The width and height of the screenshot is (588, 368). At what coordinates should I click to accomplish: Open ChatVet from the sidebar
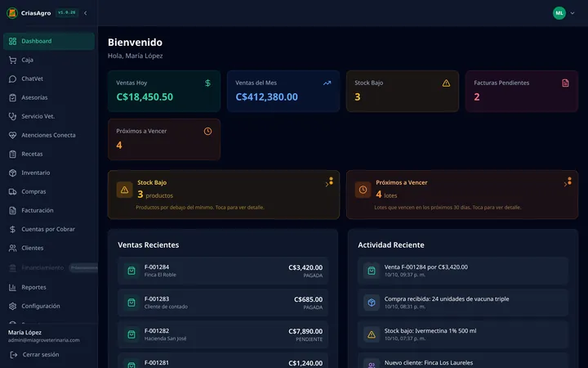click(x=49, y=79)
